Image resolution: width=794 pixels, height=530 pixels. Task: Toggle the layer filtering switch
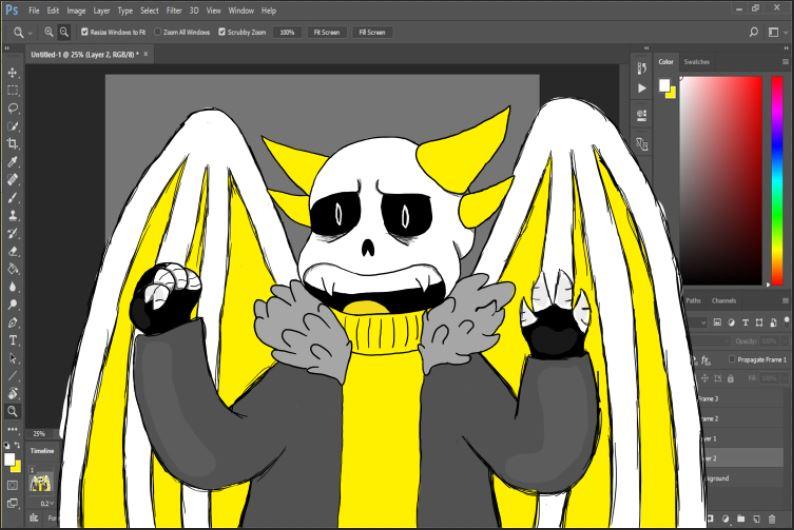786,321
